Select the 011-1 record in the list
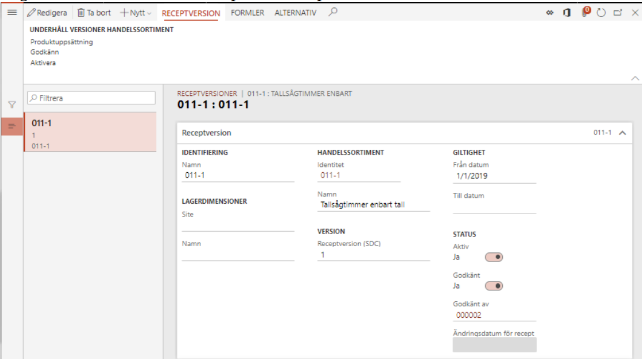 click(90, 132)
